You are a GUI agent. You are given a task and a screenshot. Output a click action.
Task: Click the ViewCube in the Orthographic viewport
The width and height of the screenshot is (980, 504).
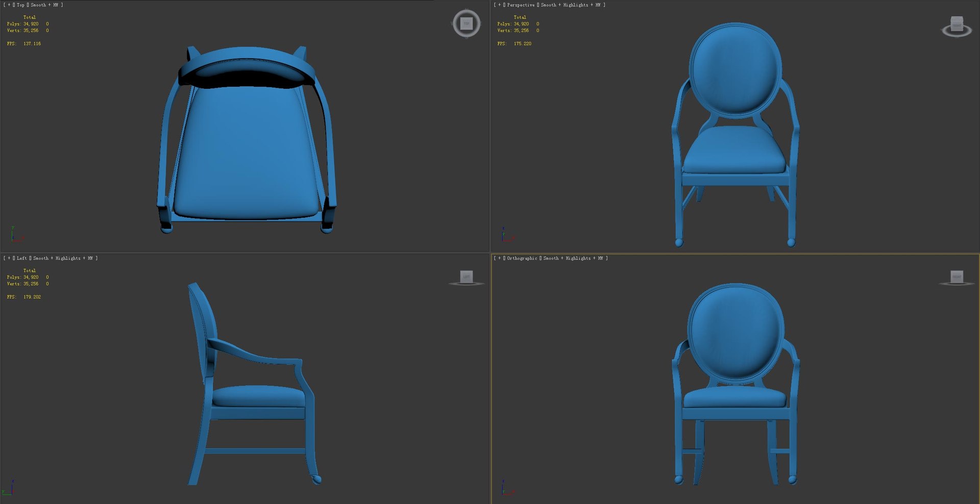(x=957, y=277)
